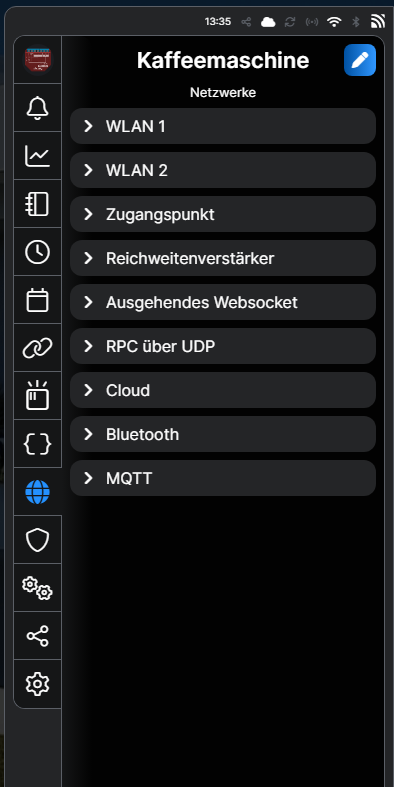Open the chain link actions icon
The width and height of the screenshot is (394, 787).
[x=38, y=348]
